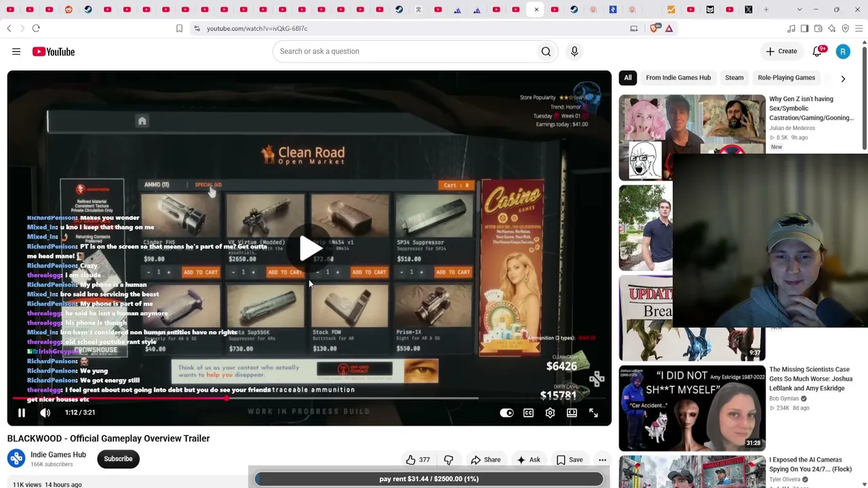Like this video
868x488 pixels.
click(418, 460)
